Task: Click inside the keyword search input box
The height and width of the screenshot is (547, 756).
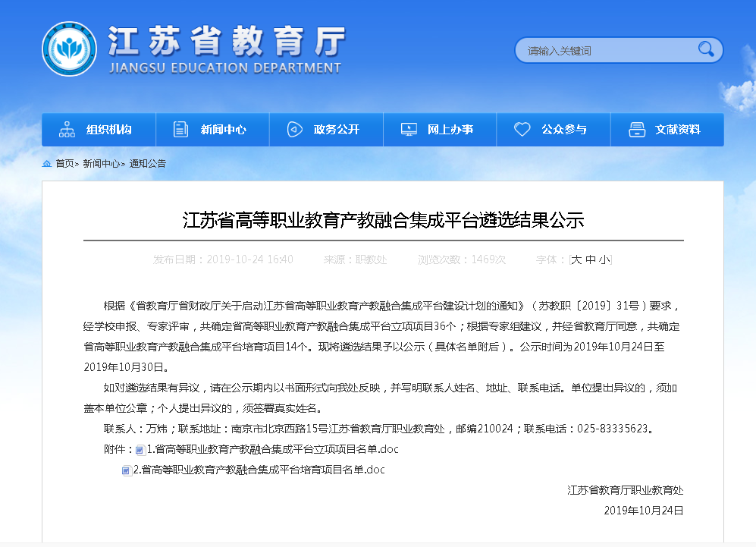Action: click(599, 50)
